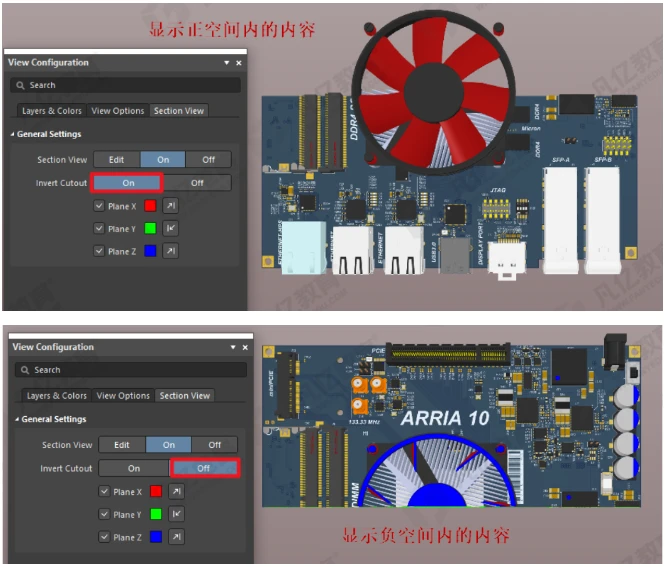This screenshot has height=567, width=665.
Task: Open blue Plane Z color swatch in top panel
Action: click(150, 251)
